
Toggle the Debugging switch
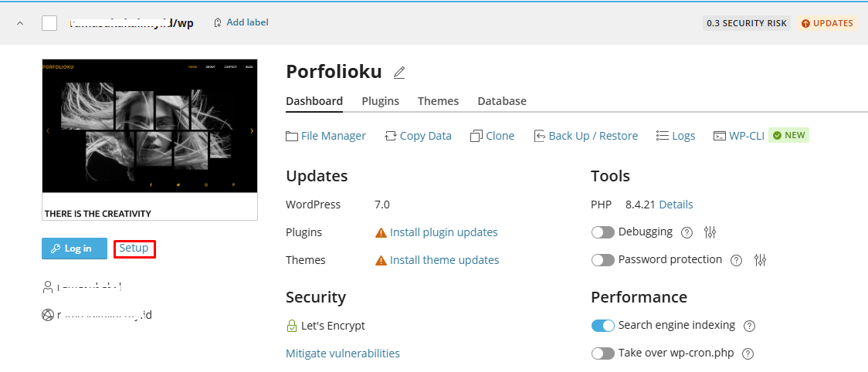pos(603,232)
